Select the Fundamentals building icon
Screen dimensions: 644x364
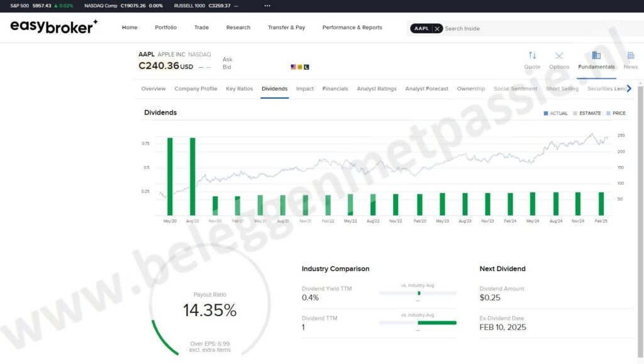tap(596, 56)
